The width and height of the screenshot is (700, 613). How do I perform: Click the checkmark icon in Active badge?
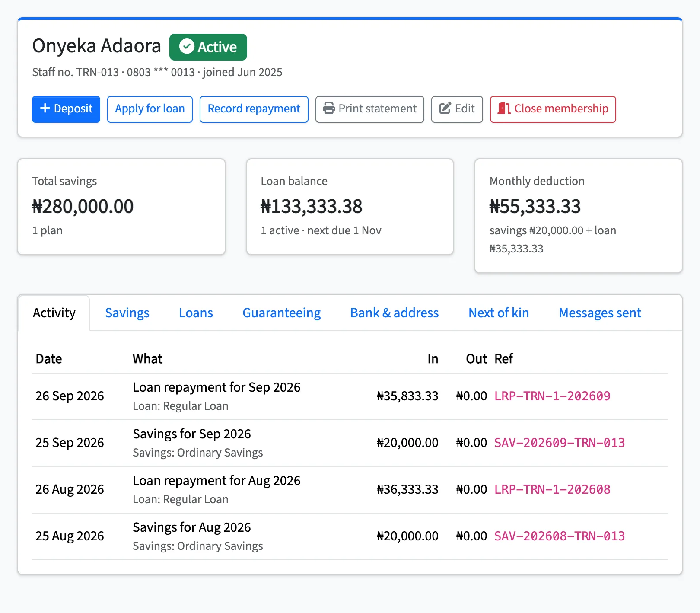pyautogui.click(x=187, y=47)
